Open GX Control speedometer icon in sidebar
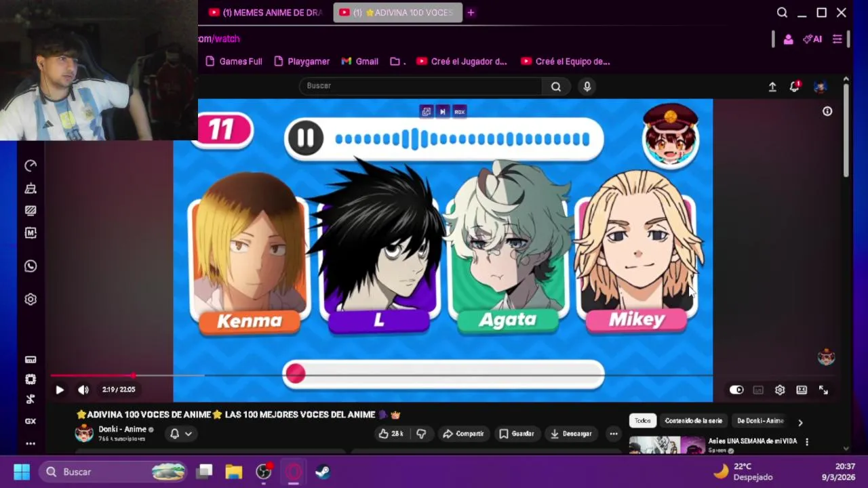The image size is (868, 488). pyautogui.click(x=31, y=165)
